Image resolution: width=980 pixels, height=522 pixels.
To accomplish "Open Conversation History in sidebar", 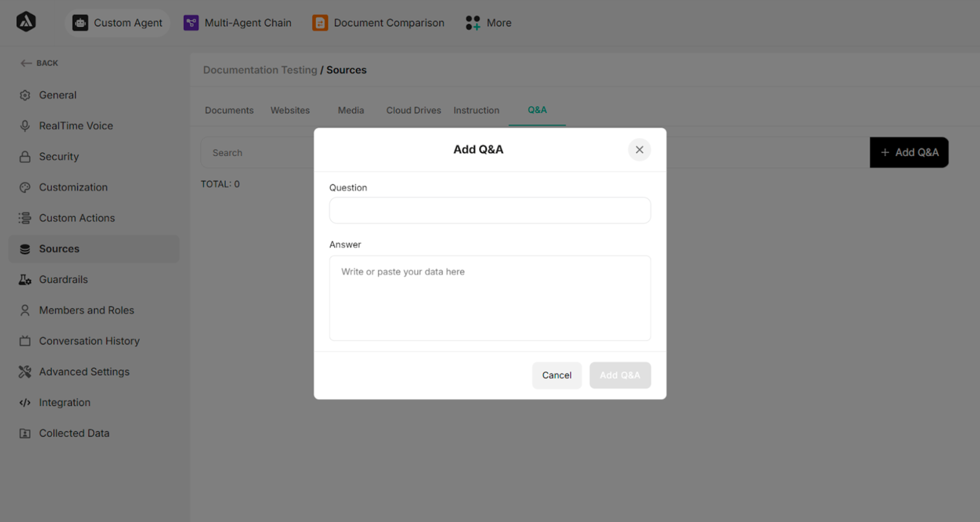I will [94, 341].
